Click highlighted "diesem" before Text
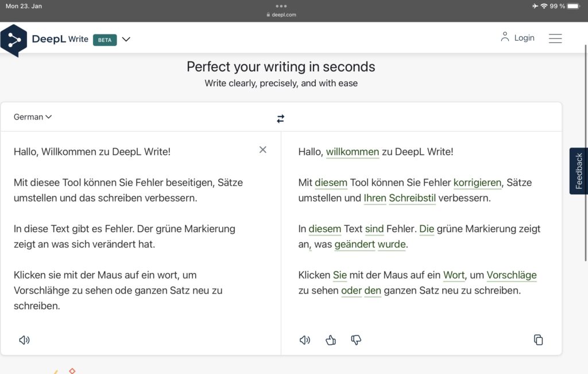This screenshot has width=588, height=374. click(x=325, y=229)
